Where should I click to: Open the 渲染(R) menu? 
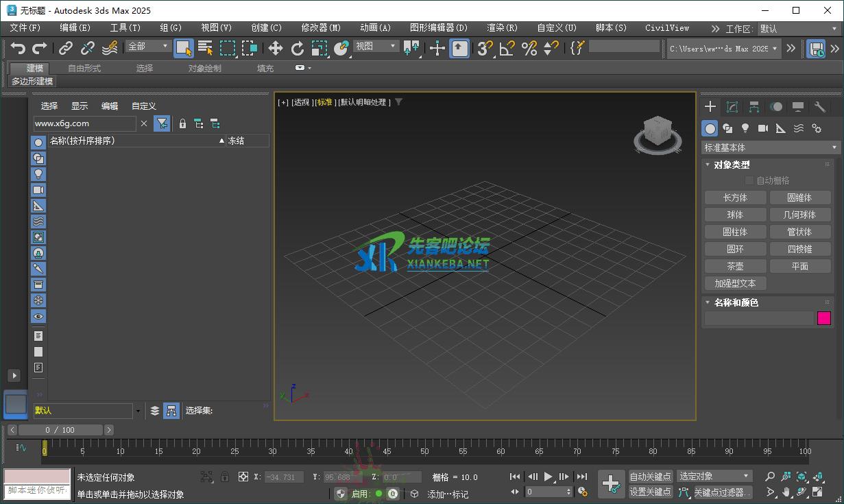502,28
